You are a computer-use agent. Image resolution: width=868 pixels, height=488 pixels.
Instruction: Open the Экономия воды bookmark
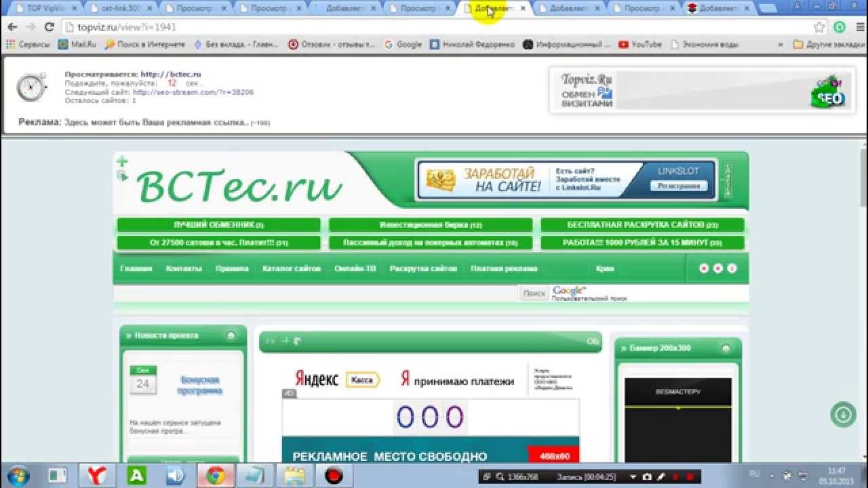705,45
